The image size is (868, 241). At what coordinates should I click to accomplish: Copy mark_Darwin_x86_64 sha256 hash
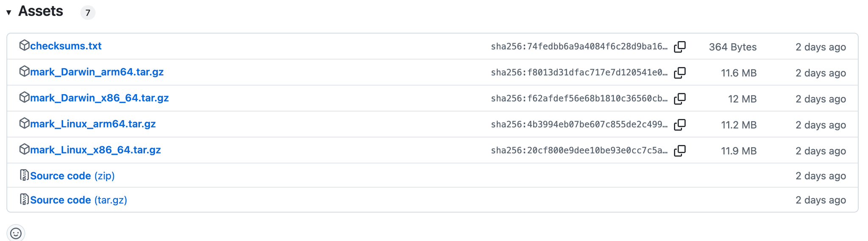click(x=680, y=98)
